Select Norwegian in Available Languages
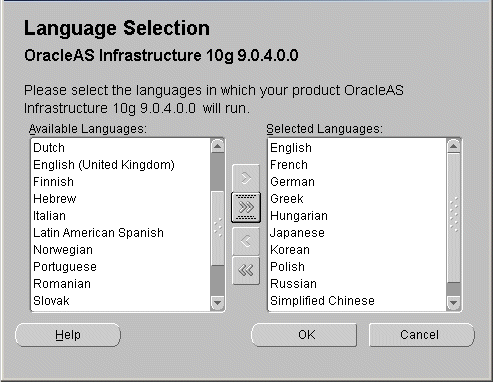This screenshot has height=382, width=493. (121, 250)
